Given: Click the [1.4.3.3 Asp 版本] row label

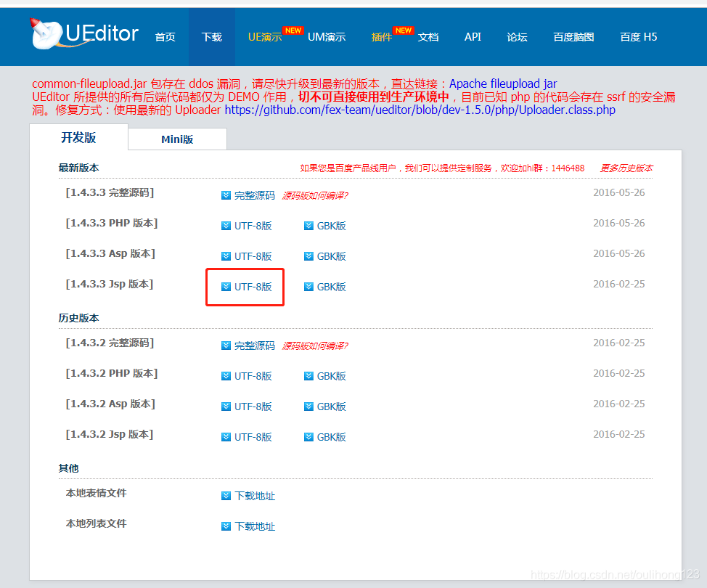Looking at the screenshot, I should coord(110,254).
